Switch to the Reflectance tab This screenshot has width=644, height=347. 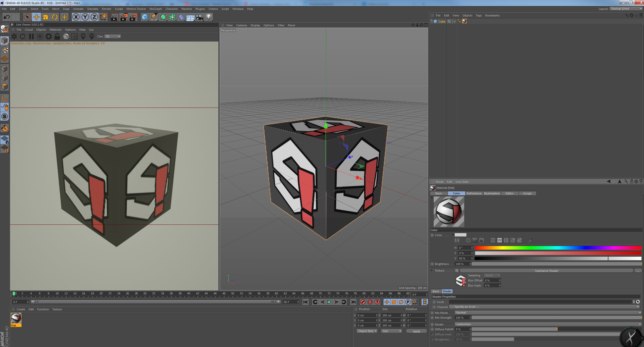474,193
